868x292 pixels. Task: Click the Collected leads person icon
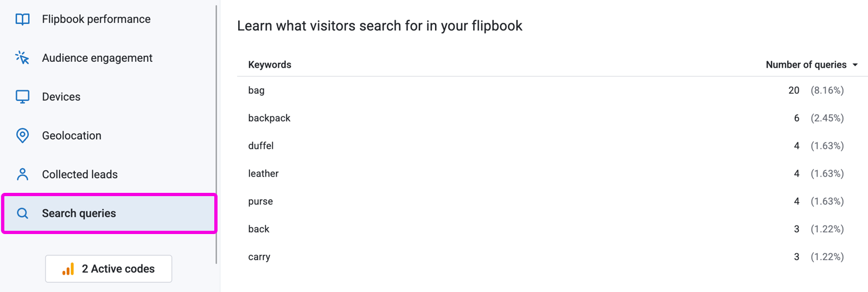(22, 174)
